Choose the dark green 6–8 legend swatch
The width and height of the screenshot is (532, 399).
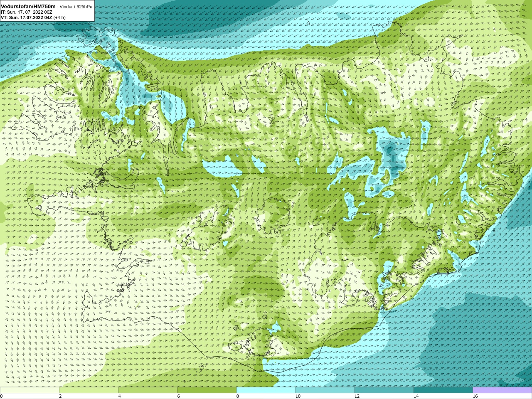click(207, 390)
